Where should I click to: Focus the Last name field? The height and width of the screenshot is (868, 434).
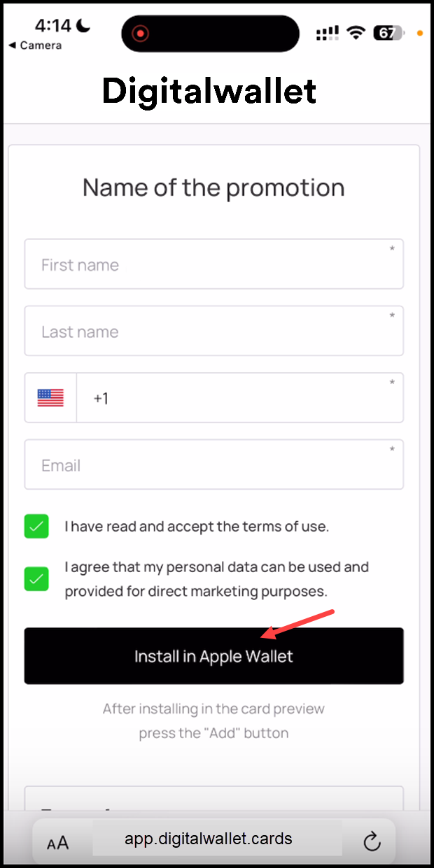coord(214,331)
